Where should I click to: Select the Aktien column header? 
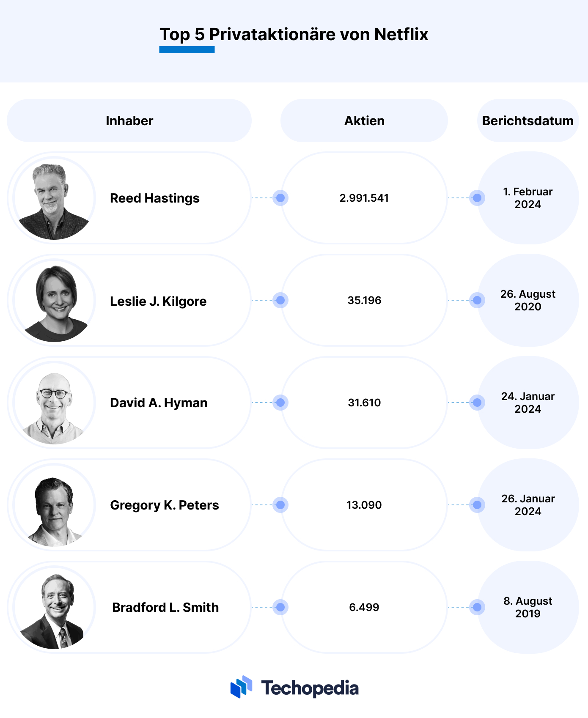364,121
